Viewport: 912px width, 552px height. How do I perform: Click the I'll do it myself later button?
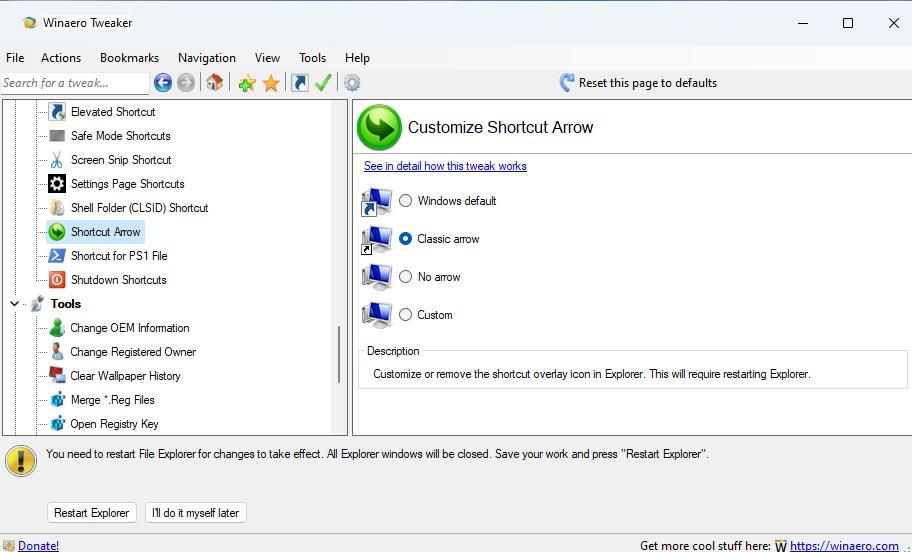195,513
